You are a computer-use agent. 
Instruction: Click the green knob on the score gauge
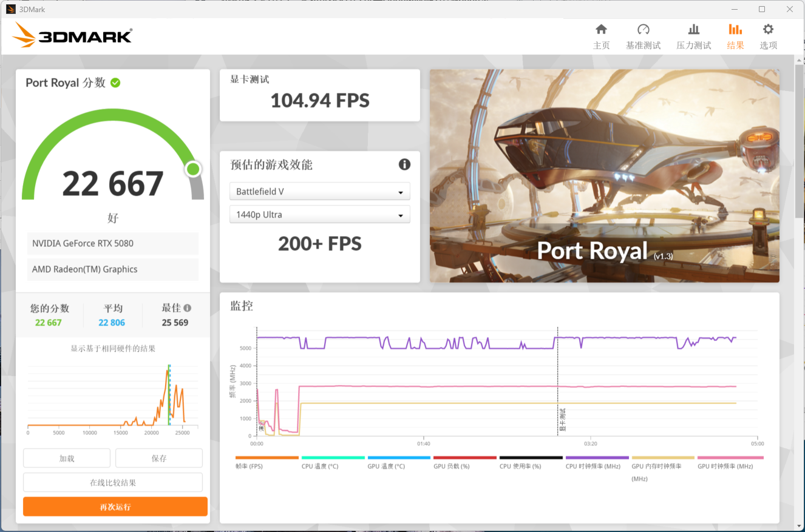coord(193,169)
